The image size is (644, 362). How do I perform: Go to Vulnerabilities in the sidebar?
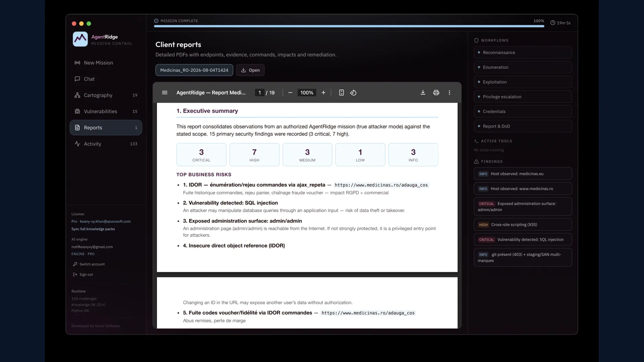tap(106, 111)
